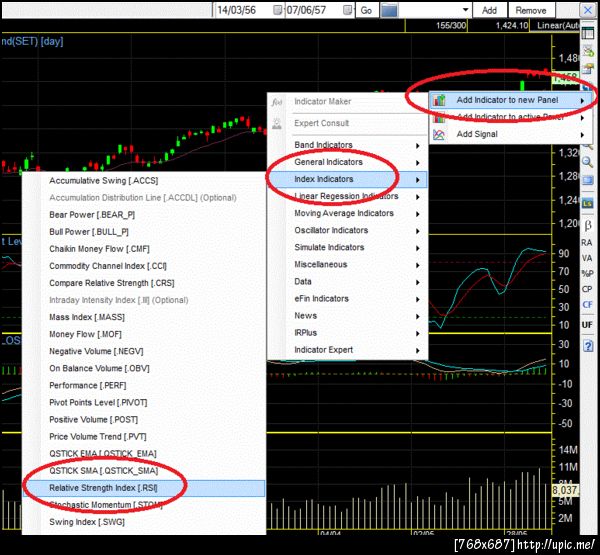Click the Go button
The width and height of the screenshot is (600, 555).
click(366, 10)
